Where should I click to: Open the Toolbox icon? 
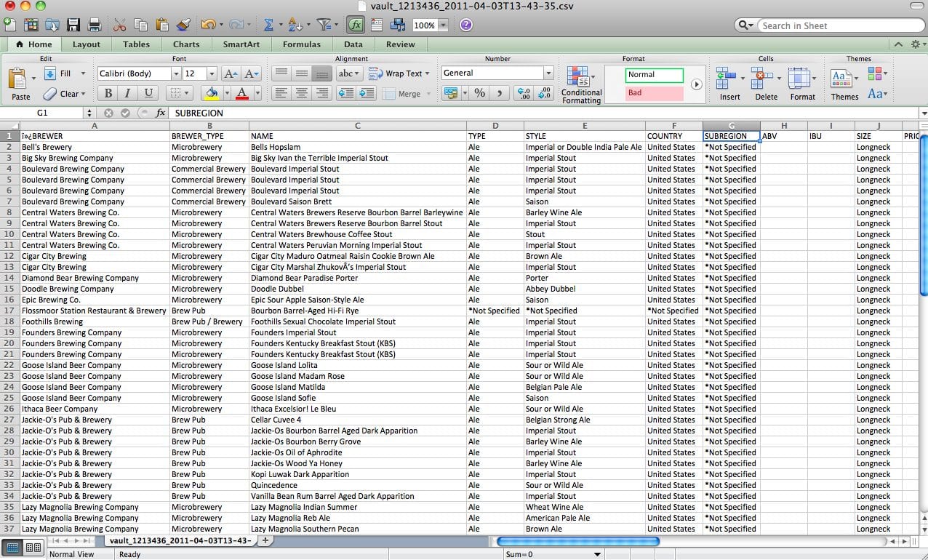tap(377, 25)
